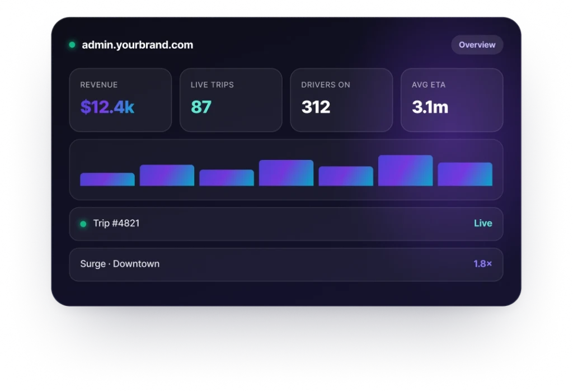
Task: Click the 3.1m ETA value
Action: tap(430, 107)
